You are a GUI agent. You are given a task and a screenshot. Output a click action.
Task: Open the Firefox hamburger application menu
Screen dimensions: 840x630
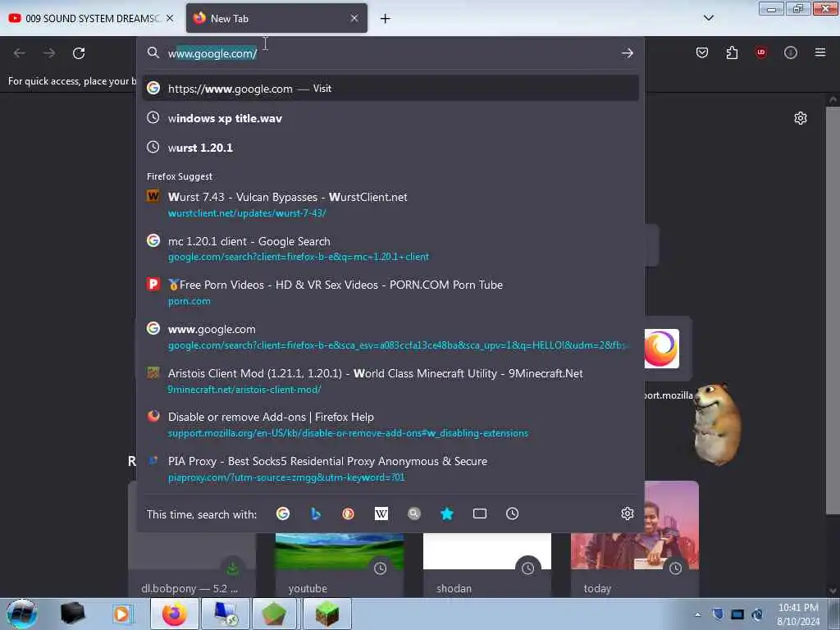pyautogui.click(x=820, y=52)
